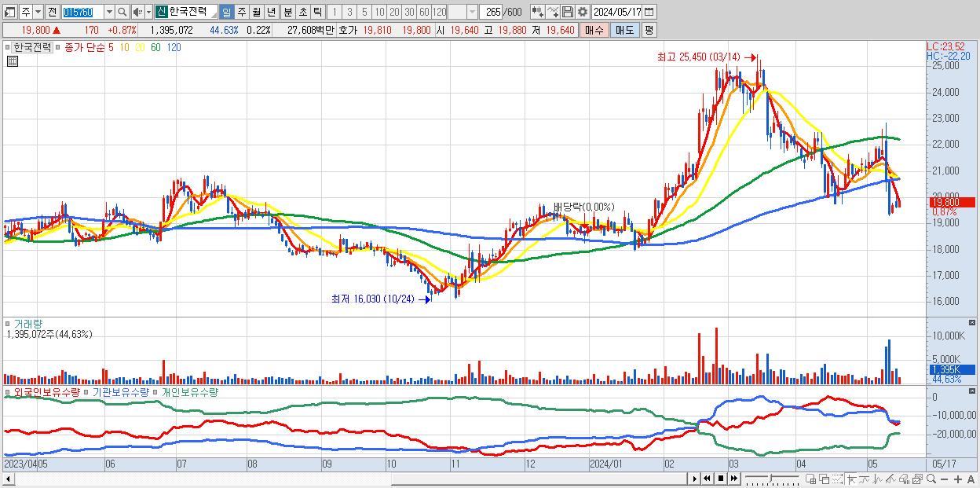This screenshot has height=488, width=980.
Task: Click the A text tool icon
Action: [x=971, y=479]
